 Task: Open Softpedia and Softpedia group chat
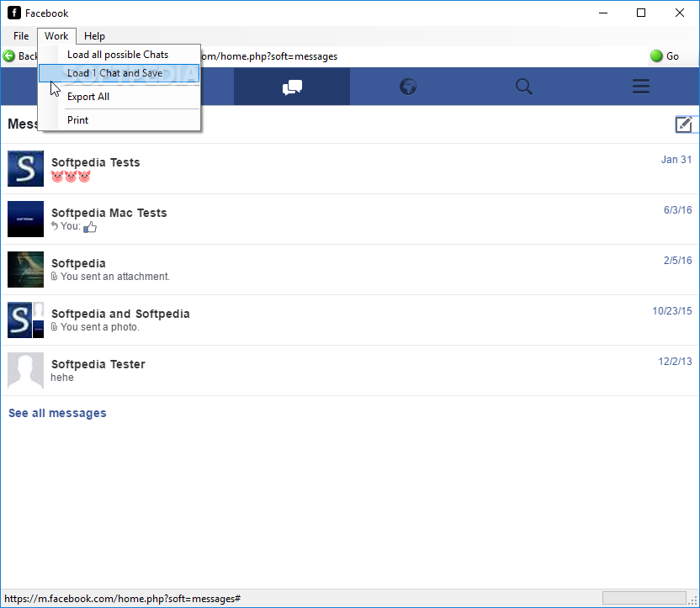[349, 320]
